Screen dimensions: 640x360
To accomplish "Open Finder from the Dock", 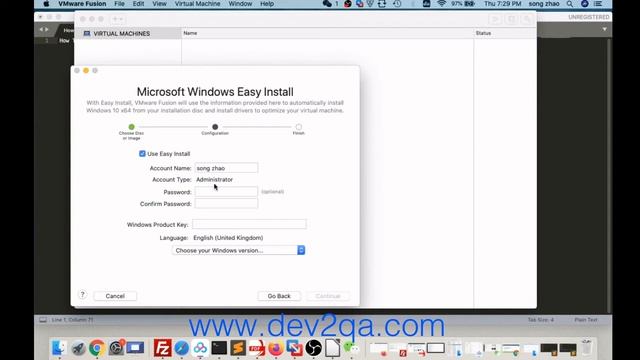I will click(59, 348).
